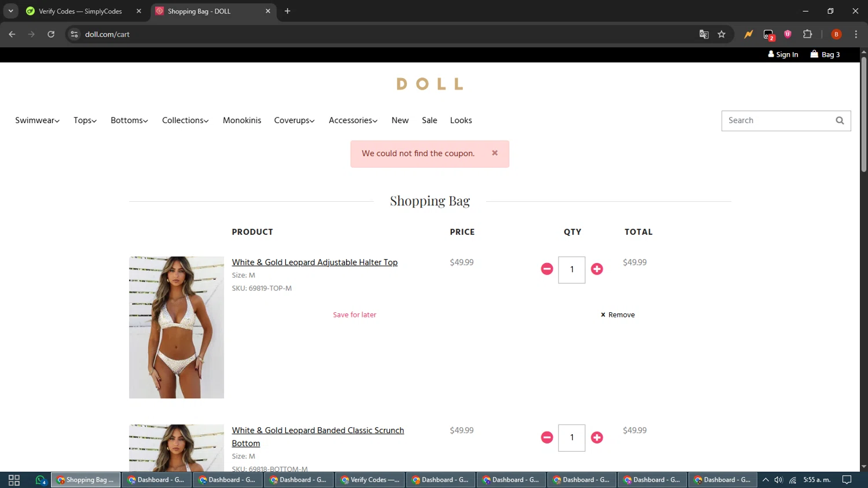The height and width of the screenshot is (488, 868).
Task: Switch to Verify Codes — SimplyCodes tab
Action: point(80,11)
